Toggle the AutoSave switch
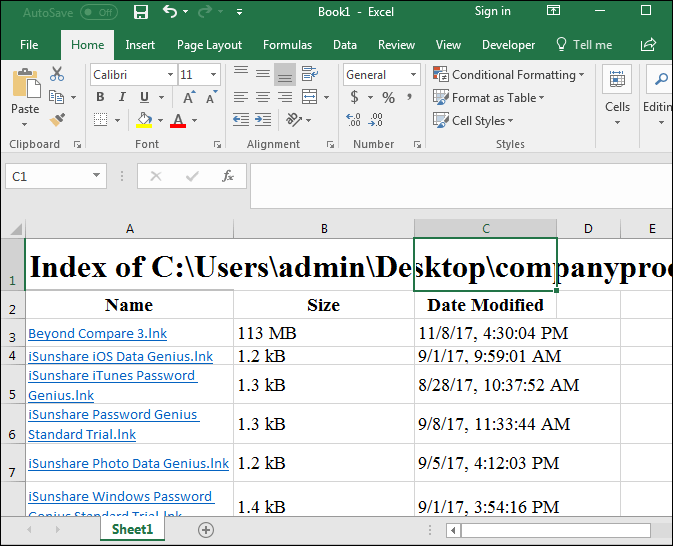The height and width of the screenshot is (546, 673). click(98, 12)
